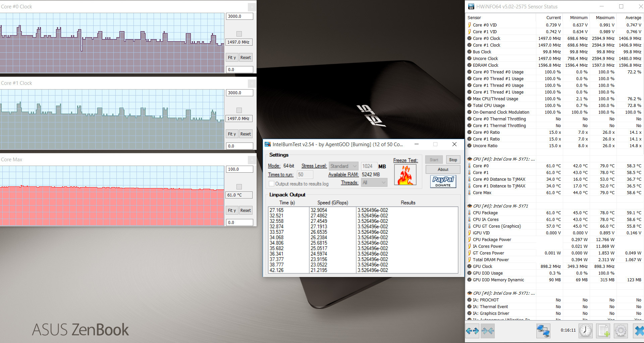The image size is (644, 343).
Task: Toggle the checkbox in Core Max graph
Action: pos(239,187)
